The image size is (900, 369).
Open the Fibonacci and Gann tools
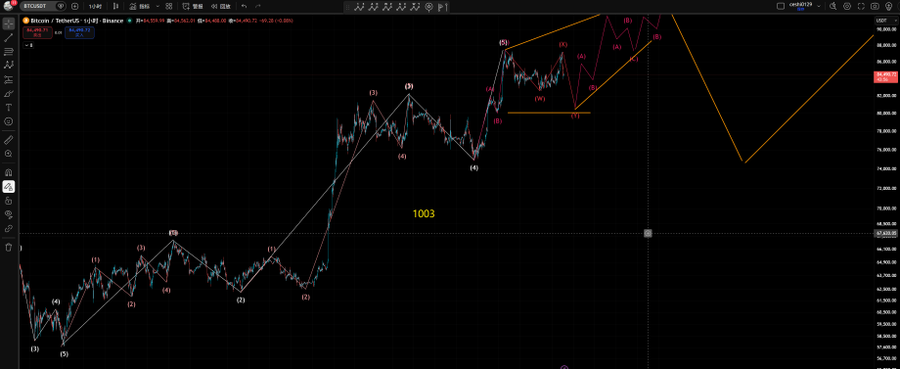click(x=9, y=52)
